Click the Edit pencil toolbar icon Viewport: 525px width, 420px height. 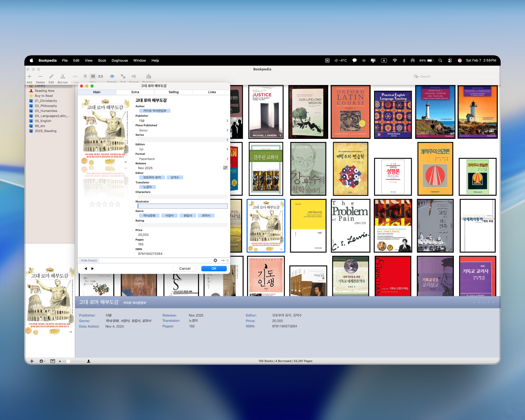[x=51, y=77]
